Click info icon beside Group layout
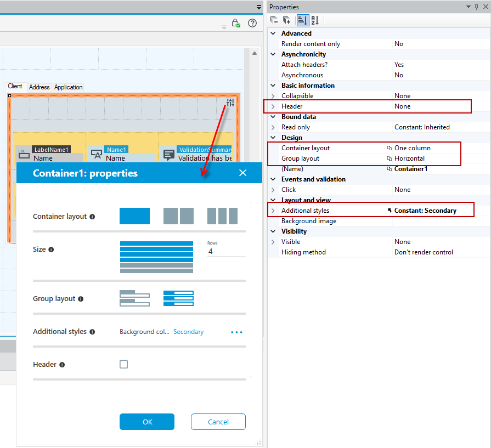The width and height of the screenshot is (491, 448). [x=81, y=299]
